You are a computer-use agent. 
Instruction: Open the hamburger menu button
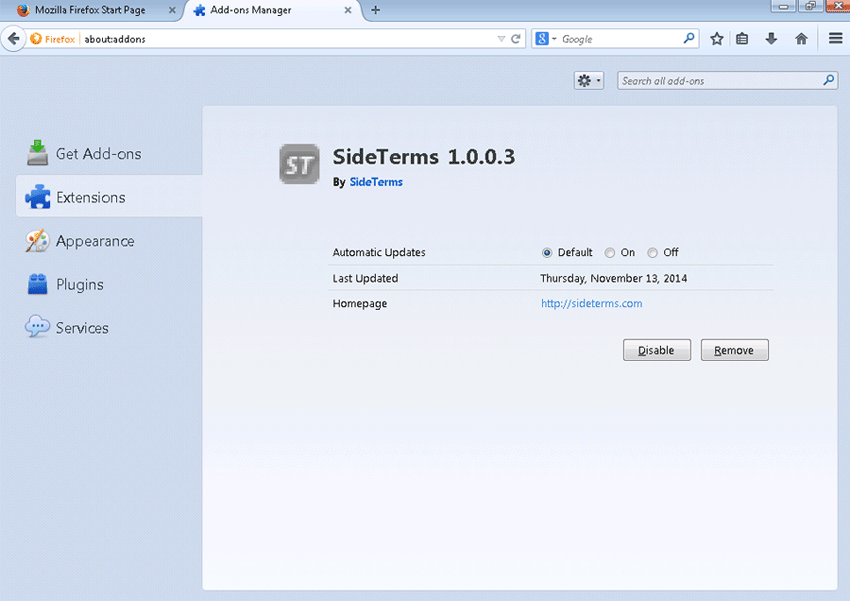[x=835, y=39]
